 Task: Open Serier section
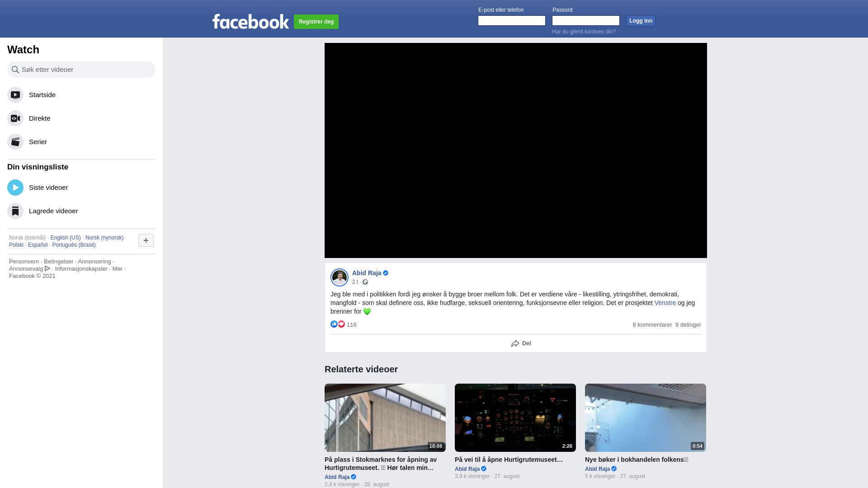click(81, 142)
